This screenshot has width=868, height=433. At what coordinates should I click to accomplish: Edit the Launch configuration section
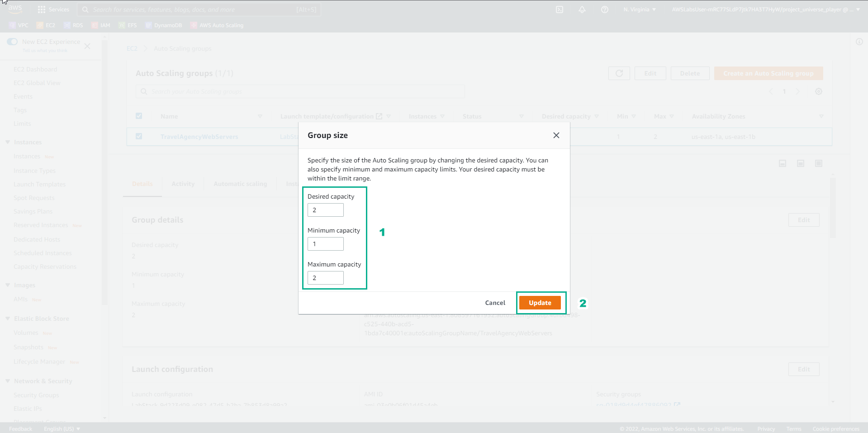(x=804, y=369)
